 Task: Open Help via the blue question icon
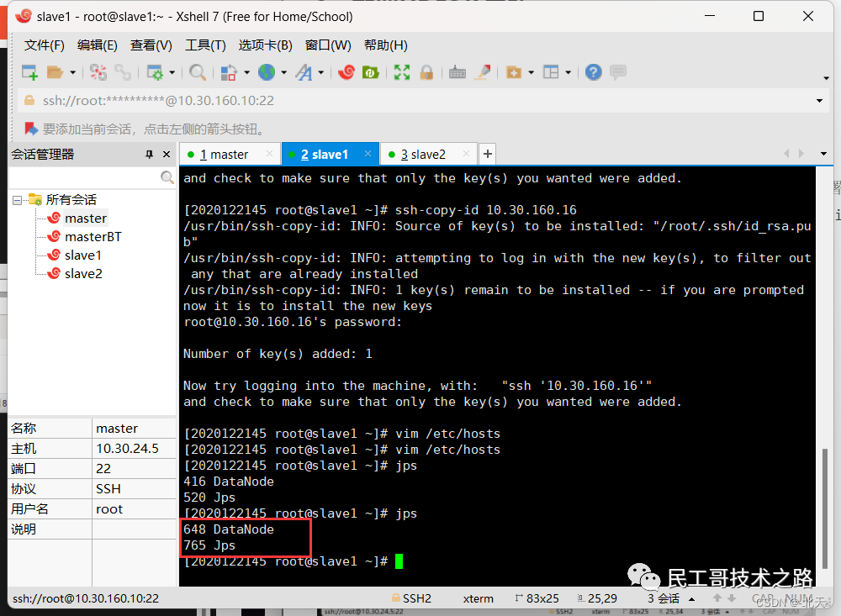(593, 72)
